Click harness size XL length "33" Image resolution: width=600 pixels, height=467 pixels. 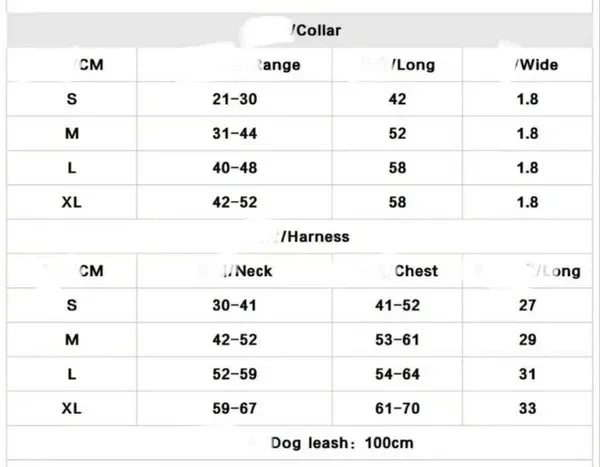(x=528, y=409)
